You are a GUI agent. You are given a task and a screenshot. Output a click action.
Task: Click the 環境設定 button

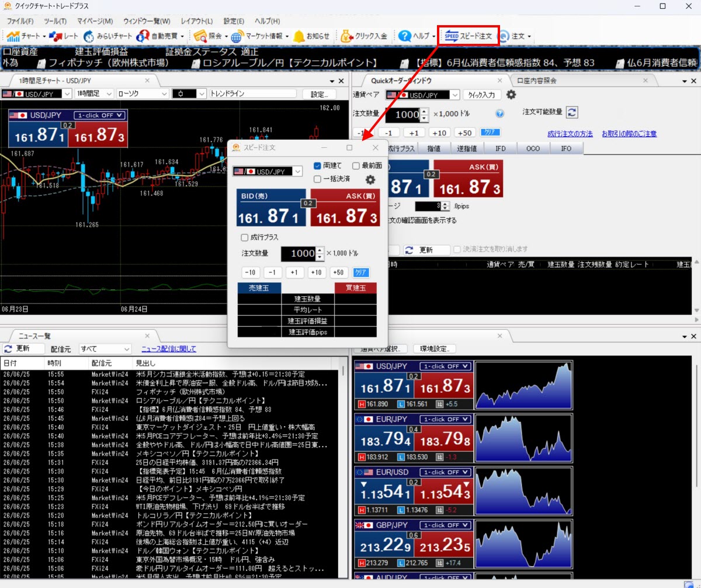pyautogui.click(x=435, y=349)
